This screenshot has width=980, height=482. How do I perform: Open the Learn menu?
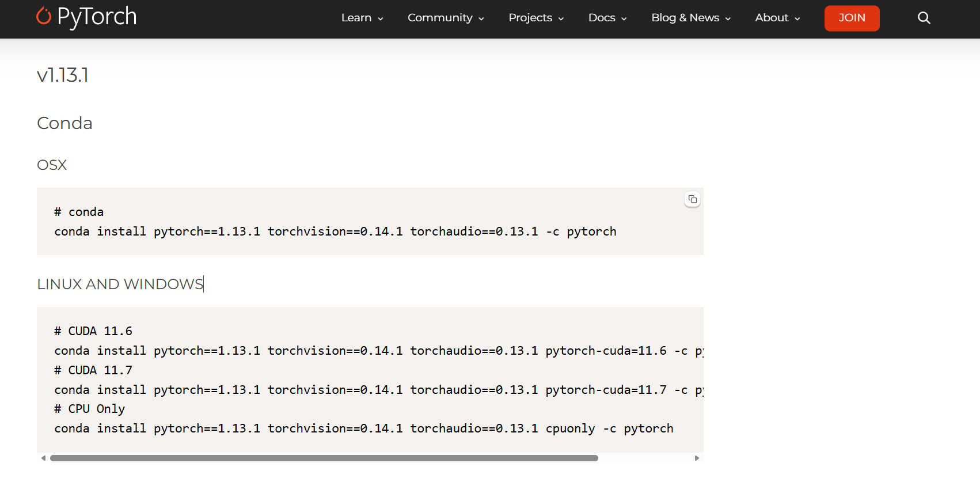(362, 18)
